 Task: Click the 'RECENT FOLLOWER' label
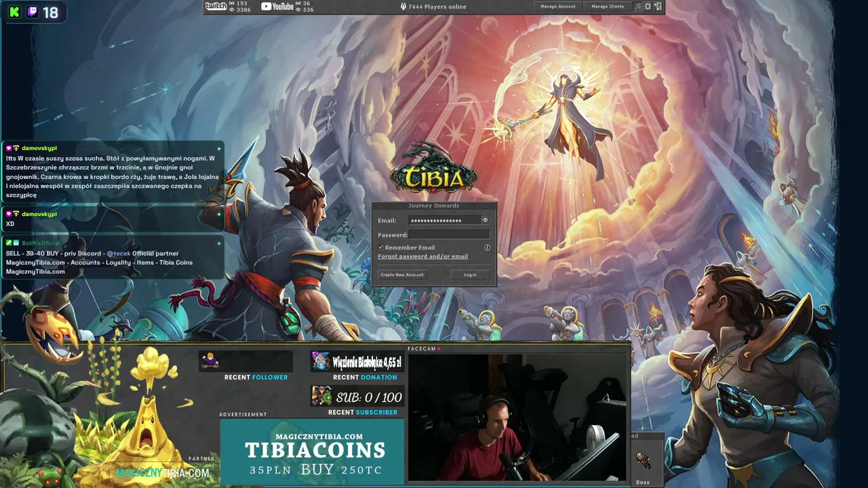[x=256, y=378]
